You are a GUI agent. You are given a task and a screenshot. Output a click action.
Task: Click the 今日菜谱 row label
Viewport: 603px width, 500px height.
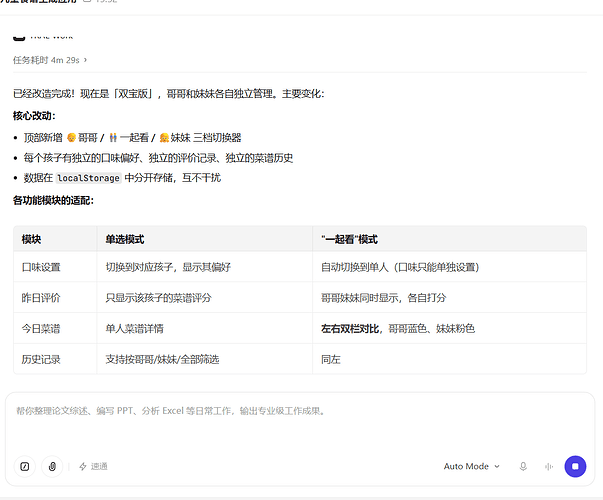click(x=41, y=328)
